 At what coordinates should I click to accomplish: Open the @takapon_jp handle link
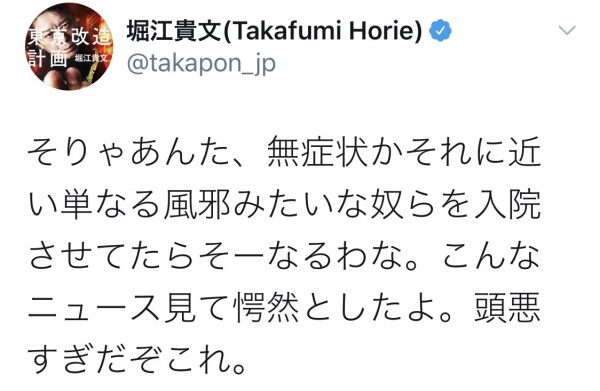coord(201,63)
